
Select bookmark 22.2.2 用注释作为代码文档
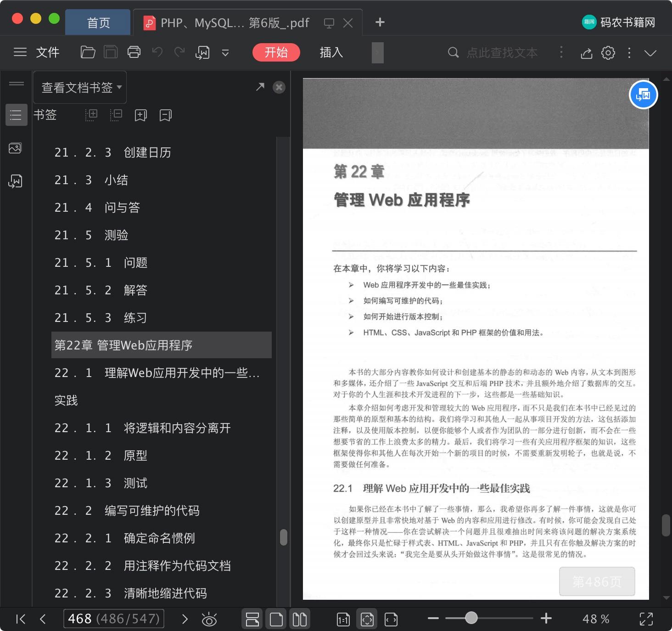click(162, 566)
